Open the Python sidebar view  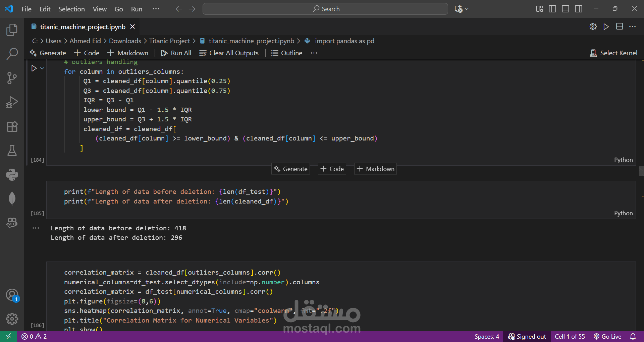click(12, 175)
